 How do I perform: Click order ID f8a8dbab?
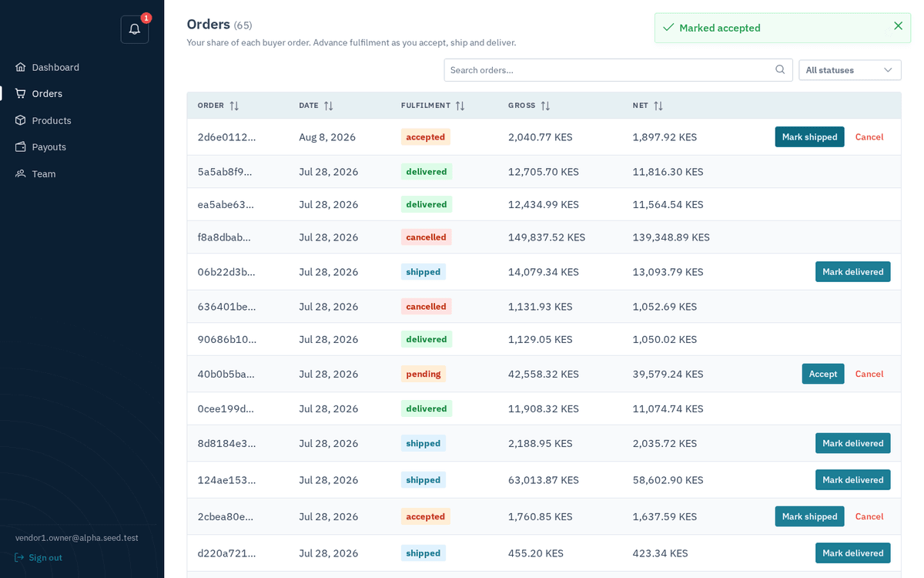pos(224,237)
